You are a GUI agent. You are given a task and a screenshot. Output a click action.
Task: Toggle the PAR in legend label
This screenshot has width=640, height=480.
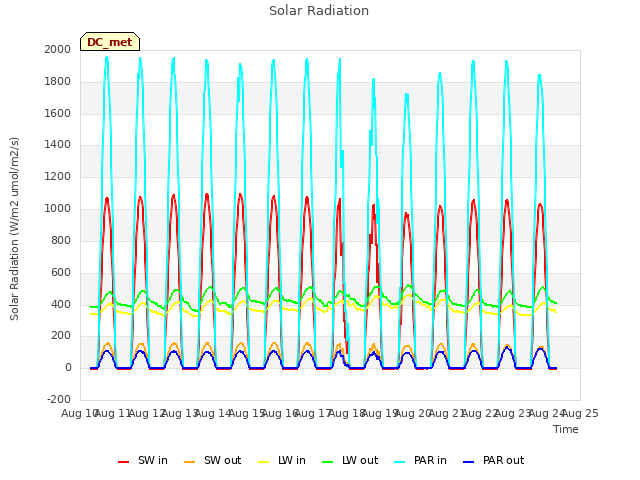[430, 460]
